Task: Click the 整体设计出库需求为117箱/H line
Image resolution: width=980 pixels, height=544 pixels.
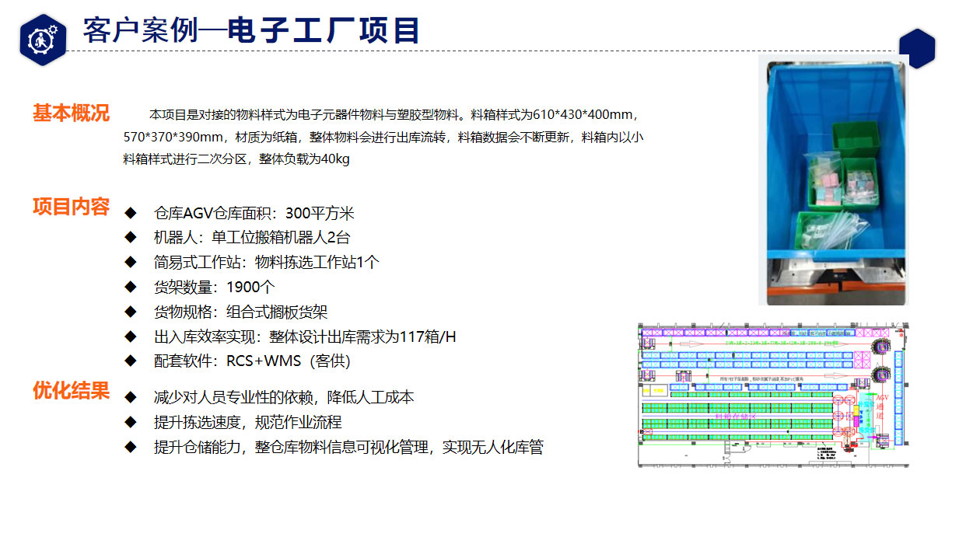Action: [305, 337]
